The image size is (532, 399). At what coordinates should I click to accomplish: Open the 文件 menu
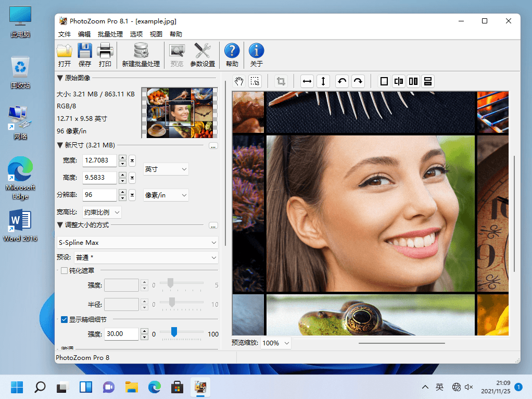tap(65, 34)
